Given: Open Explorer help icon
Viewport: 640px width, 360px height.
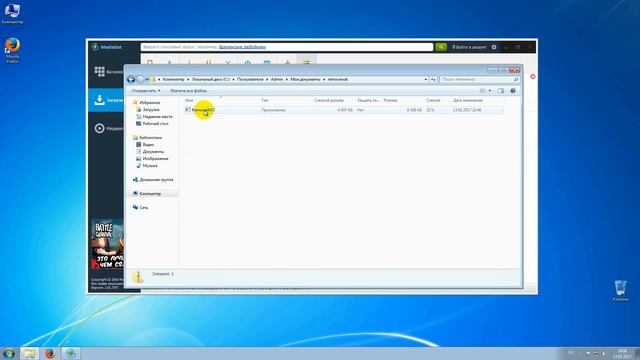Looking at the screenshot, I should tap(513, 91).
